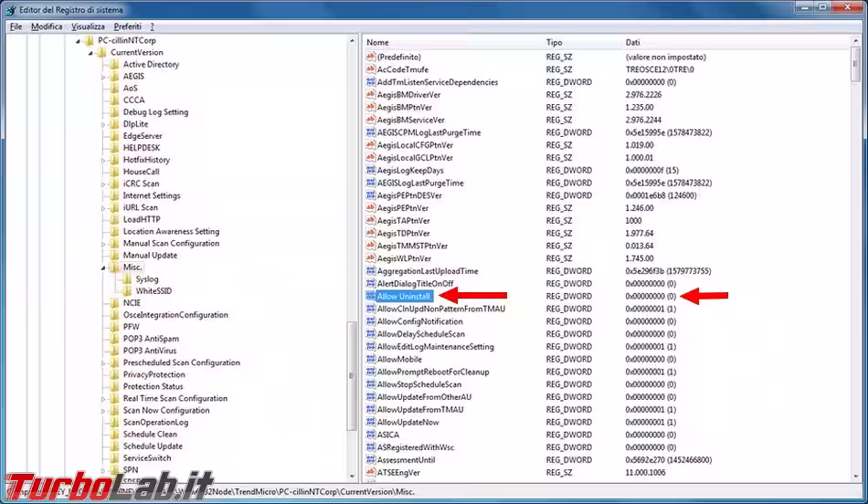Viewport: 868px width, 504px height.
Task: Collapse the CurrentVersion key arrow
Action: tap(90, 53)
